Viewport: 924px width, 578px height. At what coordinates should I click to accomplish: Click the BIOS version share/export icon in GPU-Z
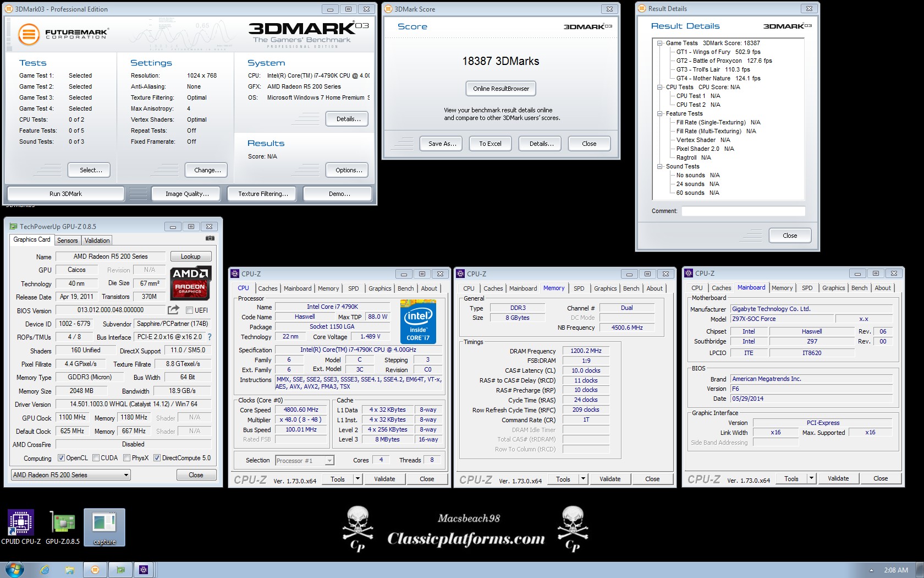tap(173, 310)
